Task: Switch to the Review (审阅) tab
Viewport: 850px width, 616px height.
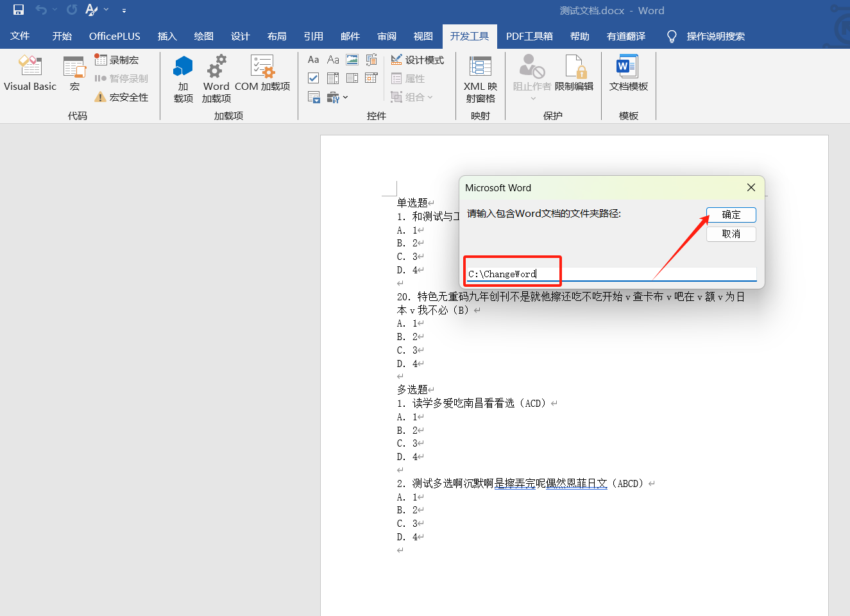Action: coord(387,36)
